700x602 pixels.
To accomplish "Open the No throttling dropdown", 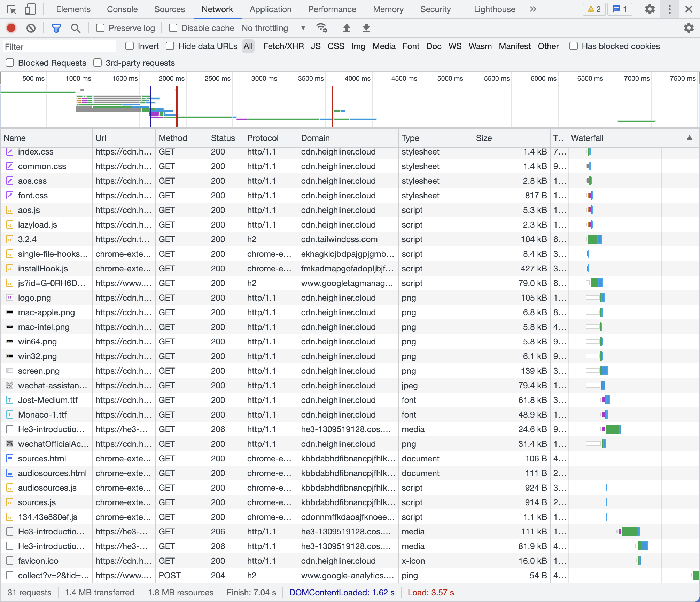I will pos(273,28).
